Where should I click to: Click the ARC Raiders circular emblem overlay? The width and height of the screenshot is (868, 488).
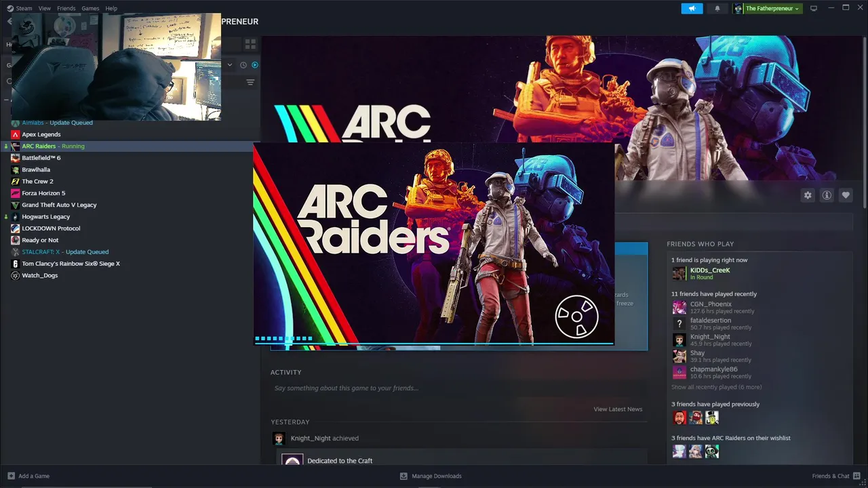576,317
